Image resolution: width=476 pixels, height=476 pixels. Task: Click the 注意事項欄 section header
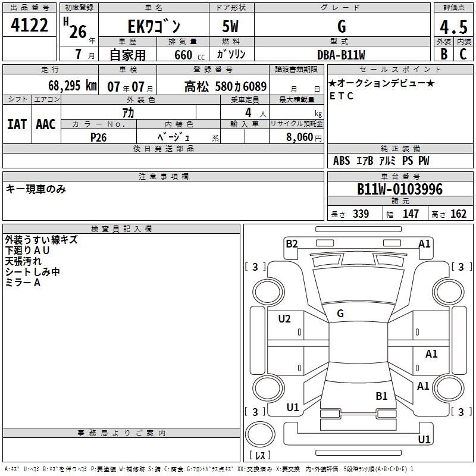point(163,176)
